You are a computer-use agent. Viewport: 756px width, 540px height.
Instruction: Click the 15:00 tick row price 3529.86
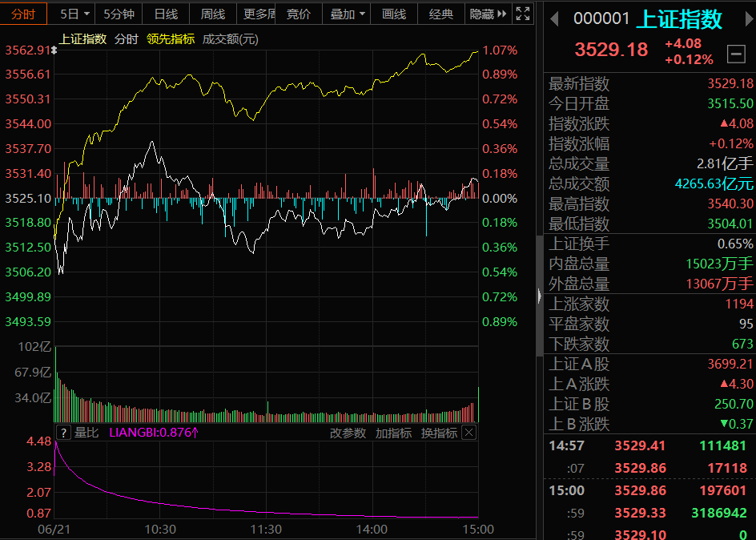coord(641,490)
